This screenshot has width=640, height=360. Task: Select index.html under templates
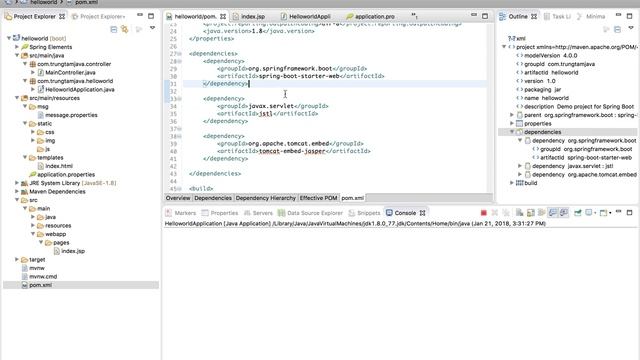pos(59,166)
